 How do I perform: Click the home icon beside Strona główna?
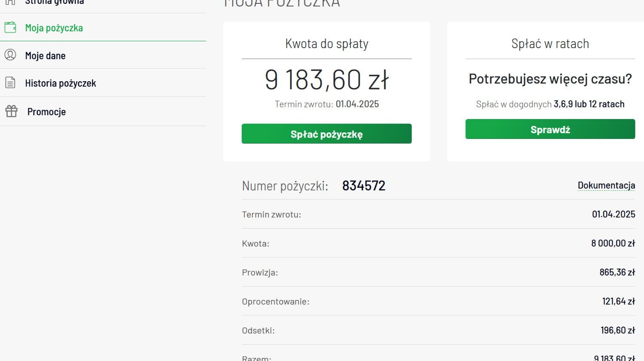[x=10, y=2]
